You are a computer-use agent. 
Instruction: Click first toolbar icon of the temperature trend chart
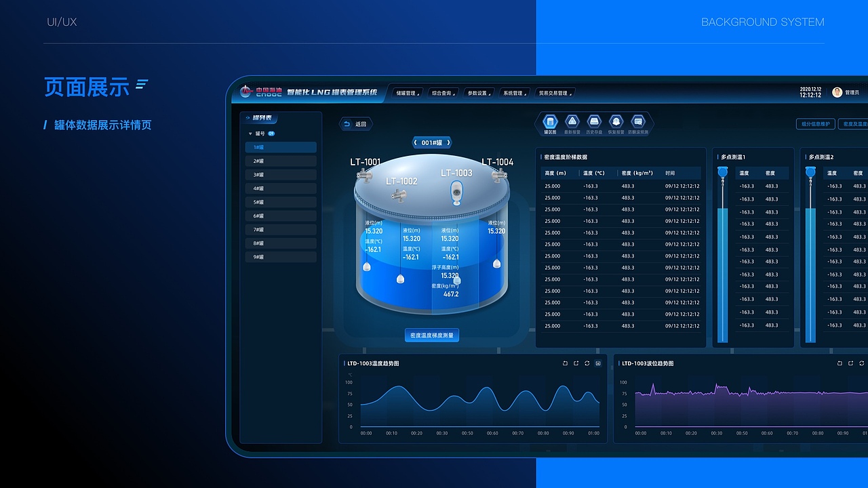click(x=565, y=363)
